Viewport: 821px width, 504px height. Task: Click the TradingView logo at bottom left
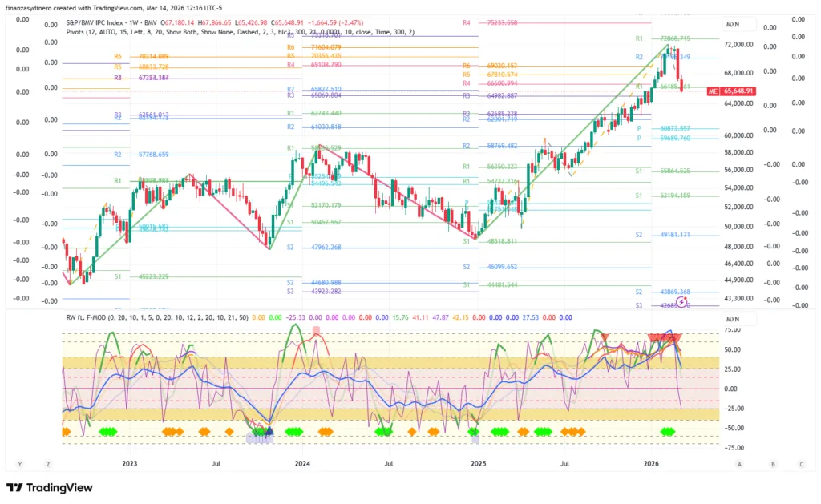coord(49,488)
